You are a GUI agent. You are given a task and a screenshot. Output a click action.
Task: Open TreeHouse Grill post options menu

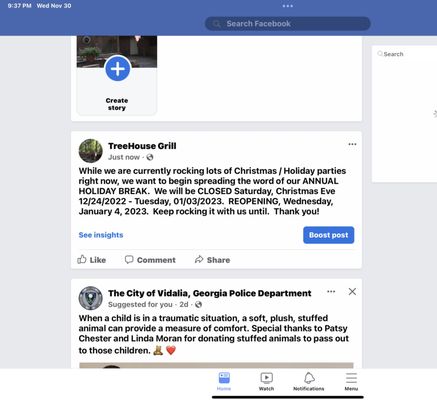coord(352,144)
